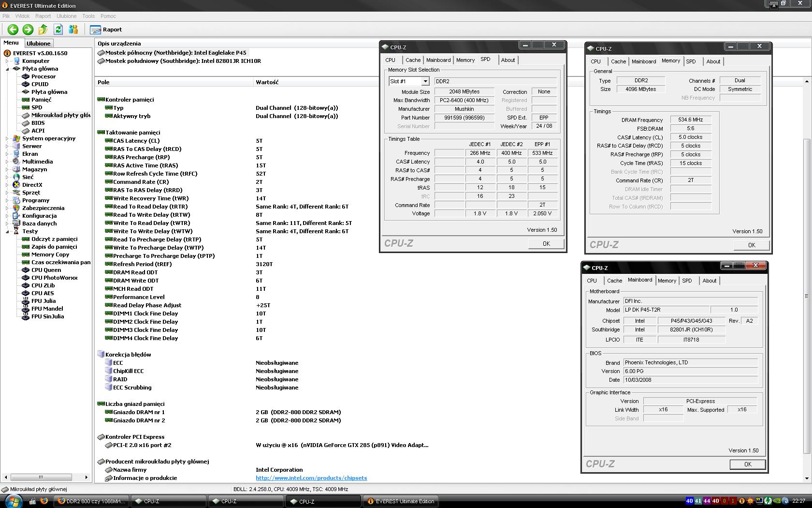812x508 pixels.
Task: Click the DirectX icon in the tree
Action: point(16,185)
